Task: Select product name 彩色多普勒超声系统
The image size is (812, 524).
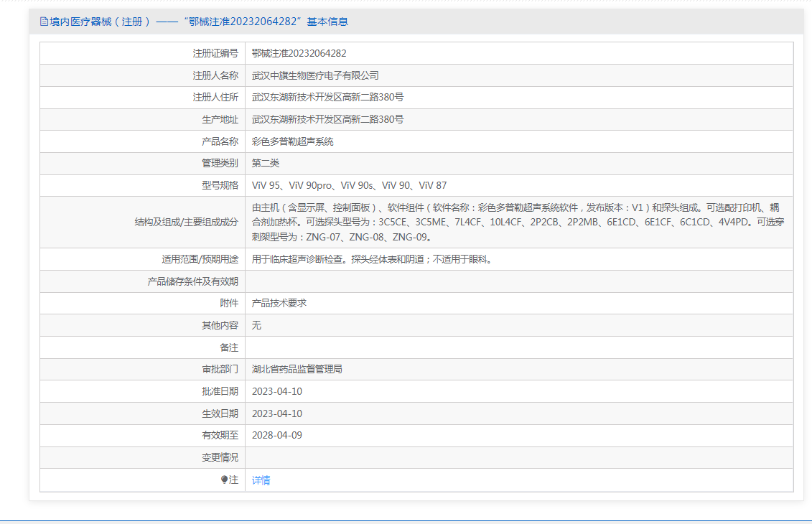Action: coord(293,141)
